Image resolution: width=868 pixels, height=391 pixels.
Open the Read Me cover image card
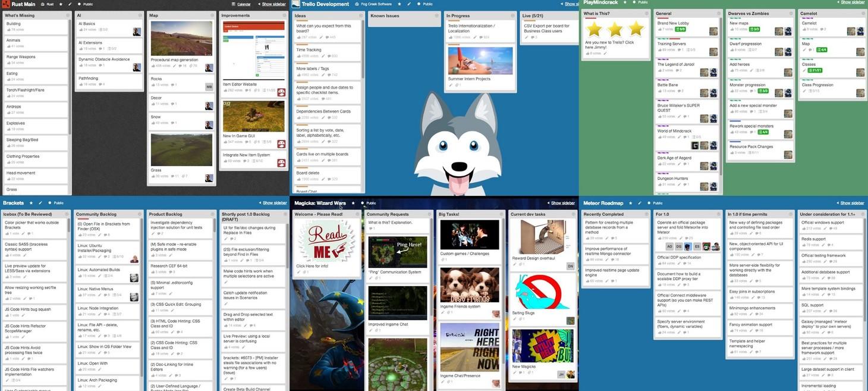coord(326,241)
